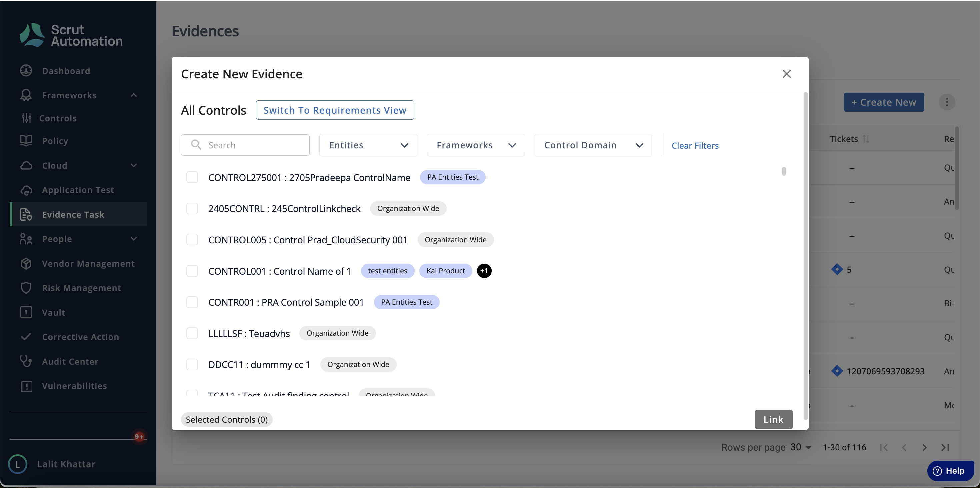
Task: Check the CONTR001 PRA Control checkbox
Action: point(192,302)
